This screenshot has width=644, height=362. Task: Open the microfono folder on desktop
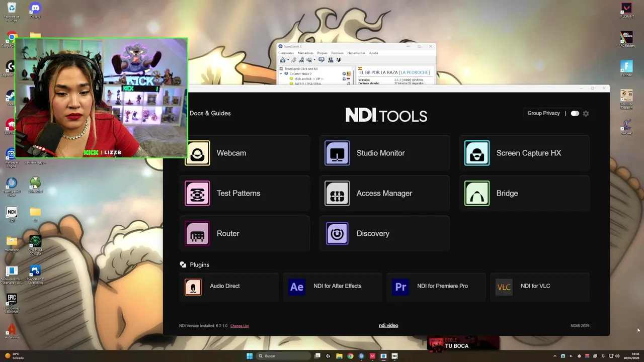pyautogui.click(x=12, y=244)
